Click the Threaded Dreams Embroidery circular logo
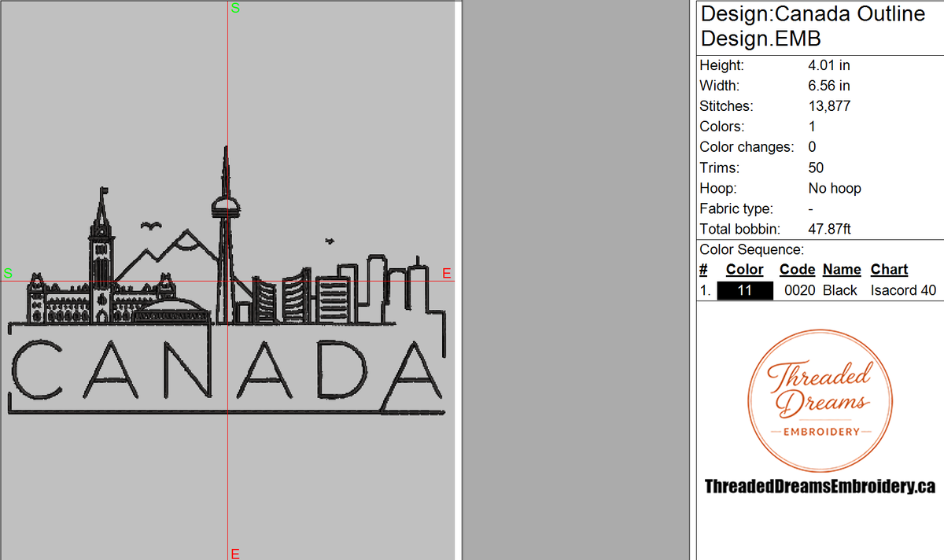The height and width of the screenshot is (560, 944). [x=819, y=400]
